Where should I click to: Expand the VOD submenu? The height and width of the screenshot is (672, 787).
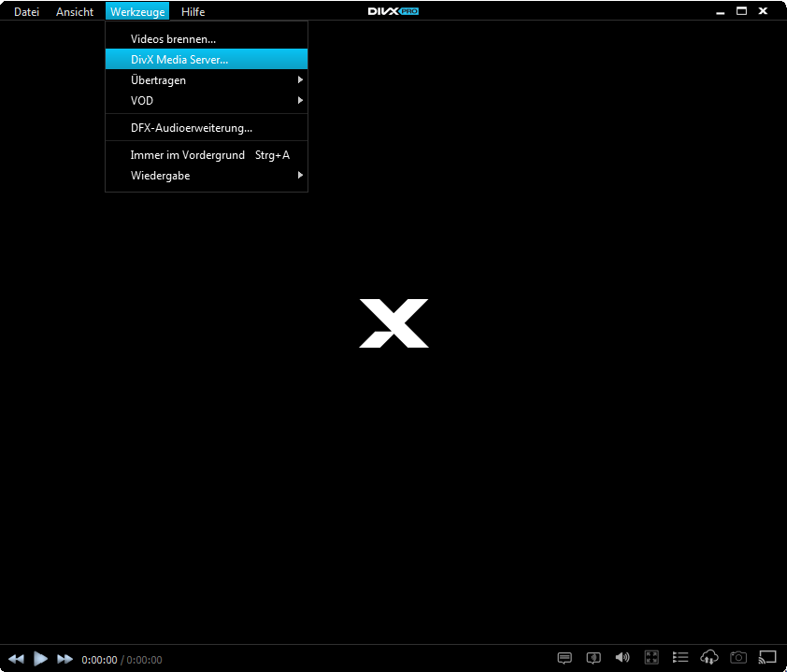tap(141, 100)
